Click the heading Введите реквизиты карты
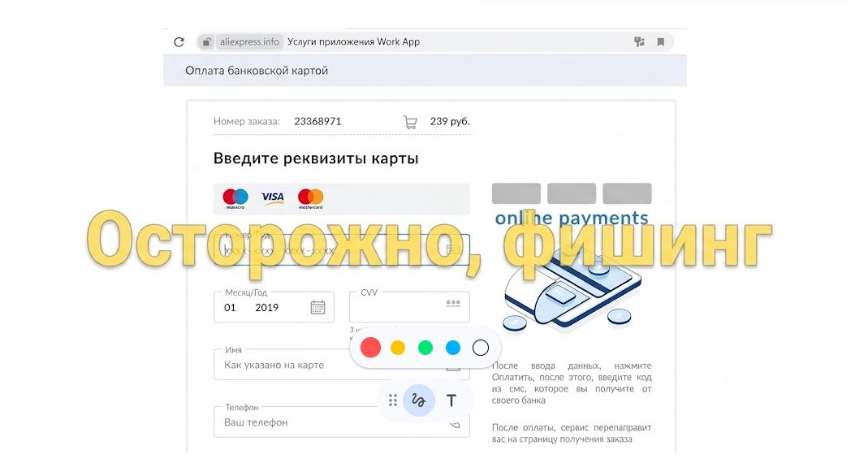 [316, 159]
